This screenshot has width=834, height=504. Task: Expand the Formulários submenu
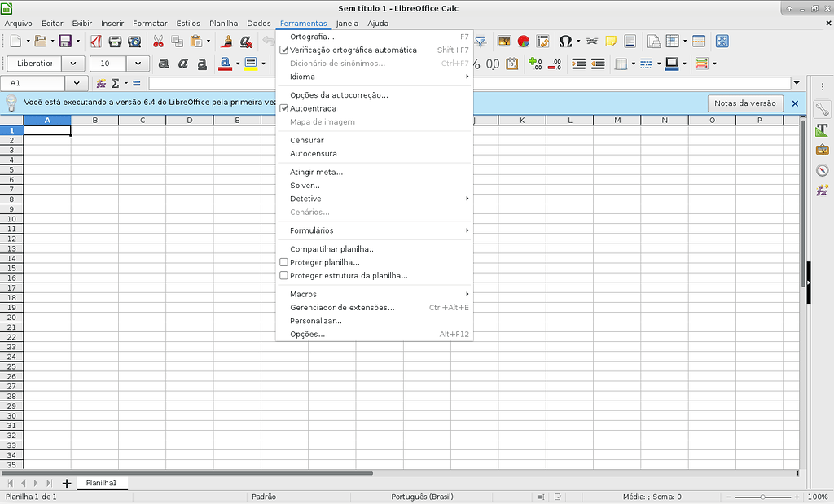[x=375, y=230]
